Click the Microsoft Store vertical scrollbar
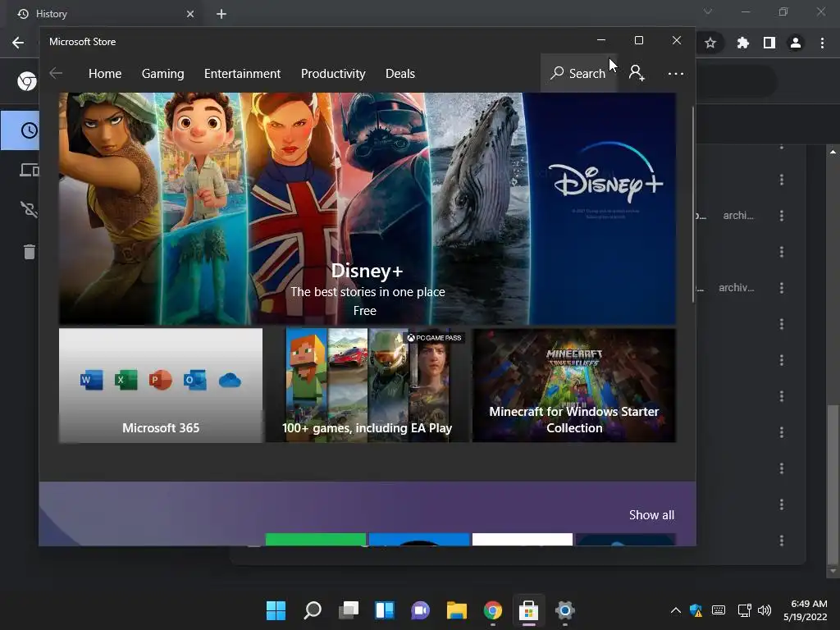This screenshot has width=840, height=630. click(x=693, y=203)
